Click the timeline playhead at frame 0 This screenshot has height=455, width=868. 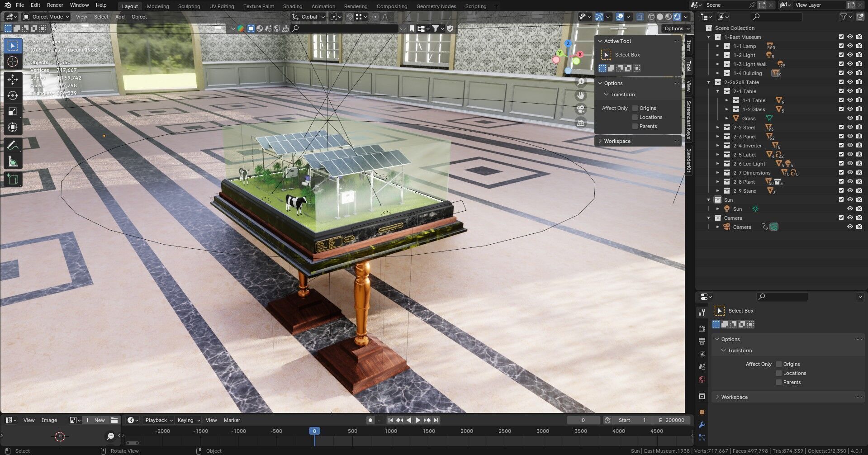pos(314,431)
